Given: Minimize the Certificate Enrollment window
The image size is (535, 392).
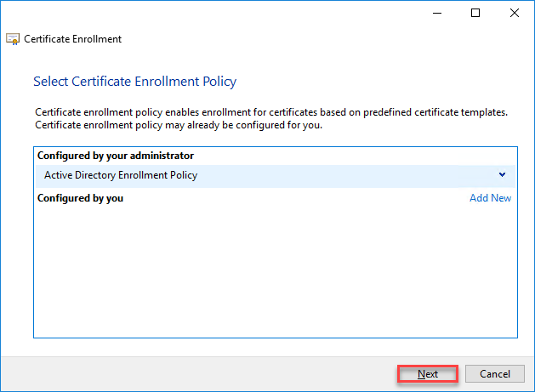Looking at the screenshot, I should [436, 13].
